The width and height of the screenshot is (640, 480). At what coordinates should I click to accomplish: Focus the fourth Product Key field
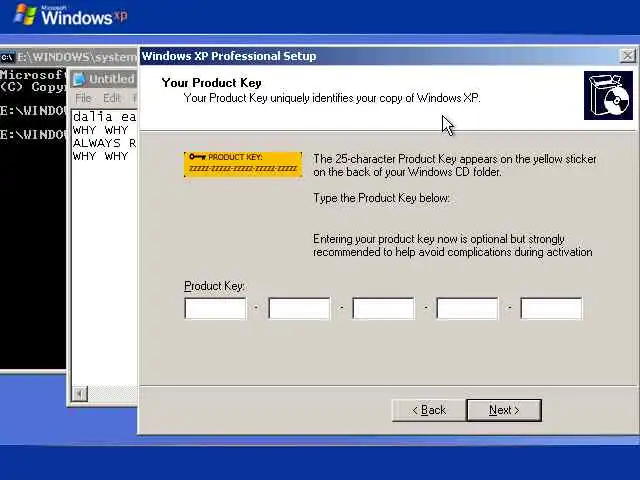click(x=467, y=308)
